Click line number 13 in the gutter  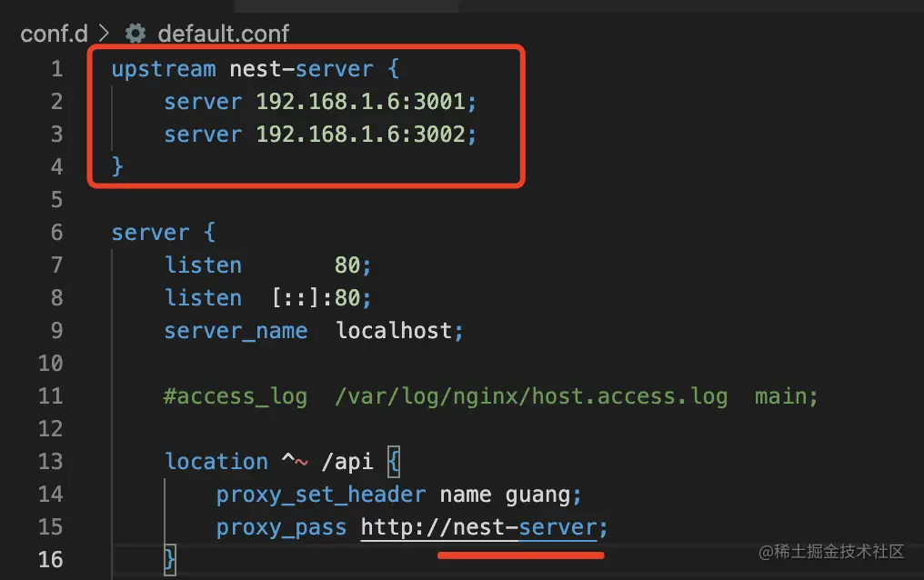51,461
